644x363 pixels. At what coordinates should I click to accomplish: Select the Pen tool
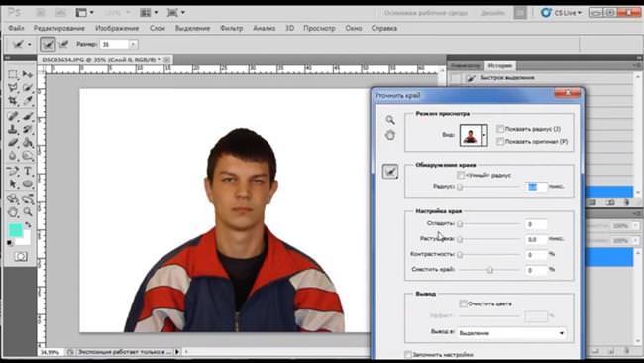tap(13, 171)
